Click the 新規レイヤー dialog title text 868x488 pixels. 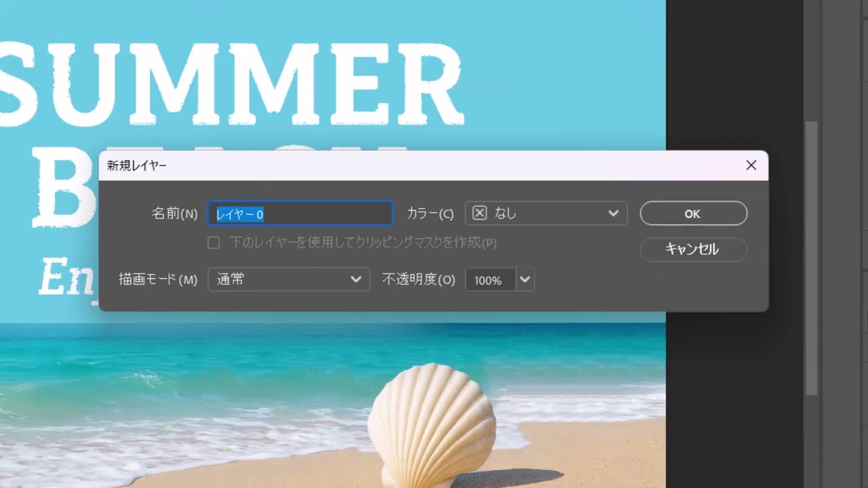137,165
